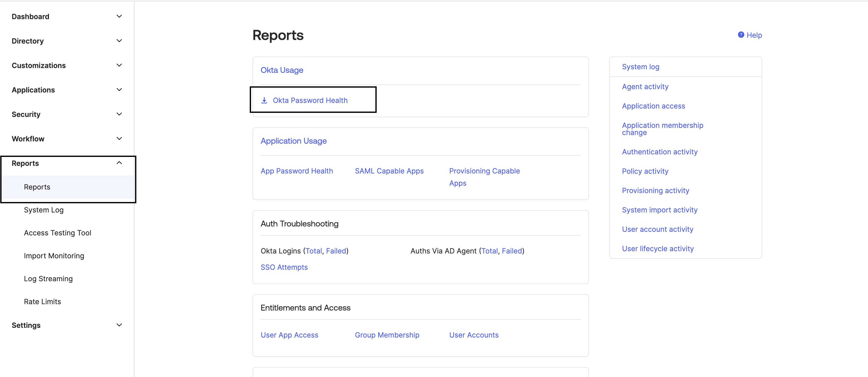The width and height of the screenshot is (868, 377).
Task: Open the User App Access report
Action: (x=290, y=335)
